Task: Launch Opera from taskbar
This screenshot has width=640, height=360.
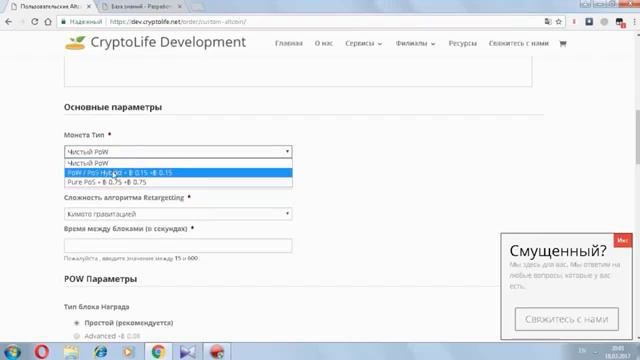Action: (x=41, y=351)
